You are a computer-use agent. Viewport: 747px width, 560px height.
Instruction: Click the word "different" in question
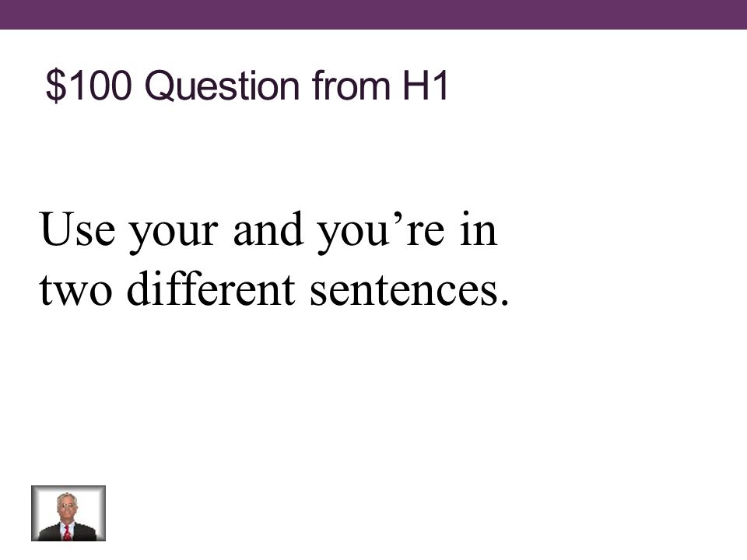(211, 289)
